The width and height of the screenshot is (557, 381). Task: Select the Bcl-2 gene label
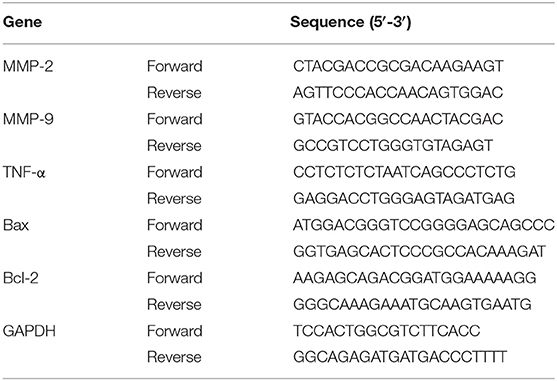pos(21,278)
